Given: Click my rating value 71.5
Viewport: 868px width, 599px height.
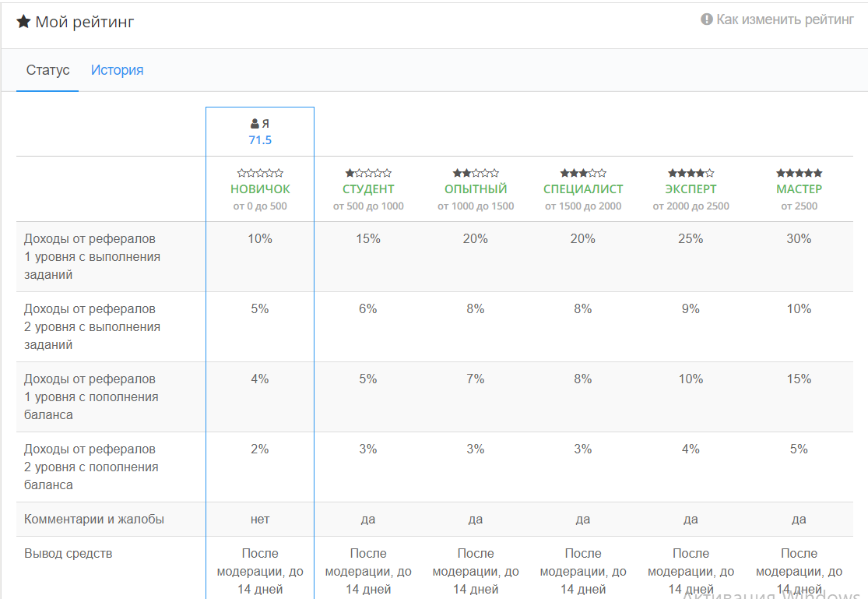Looking at the screenshot, I should point(260,140).
